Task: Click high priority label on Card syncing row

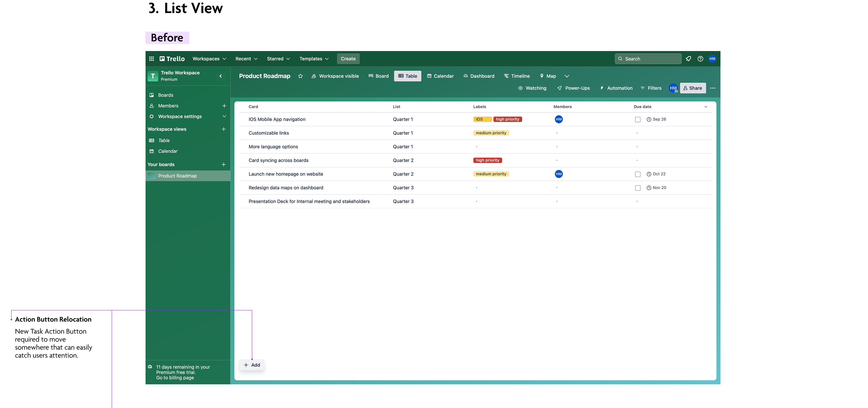Action: (x=487, y=160)
